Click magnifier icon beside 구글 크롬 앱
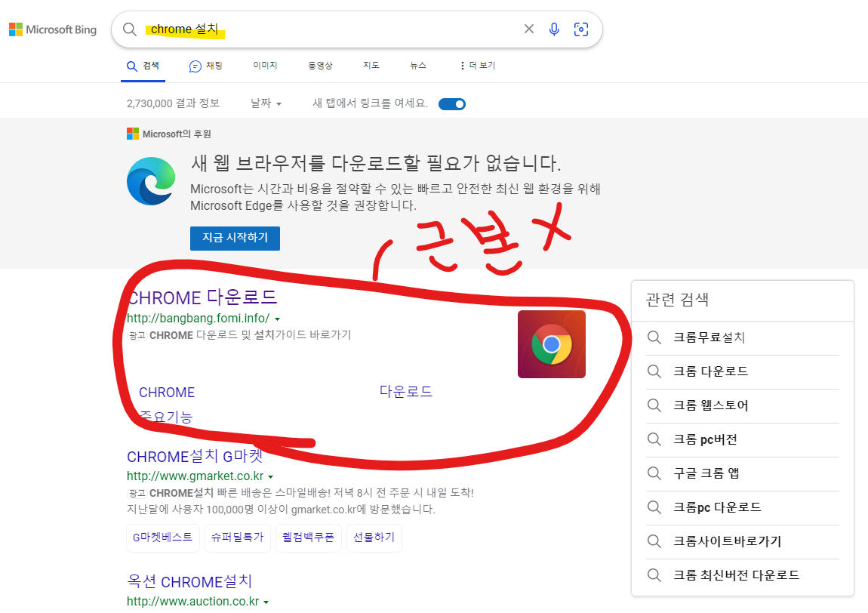 (654, 473)
